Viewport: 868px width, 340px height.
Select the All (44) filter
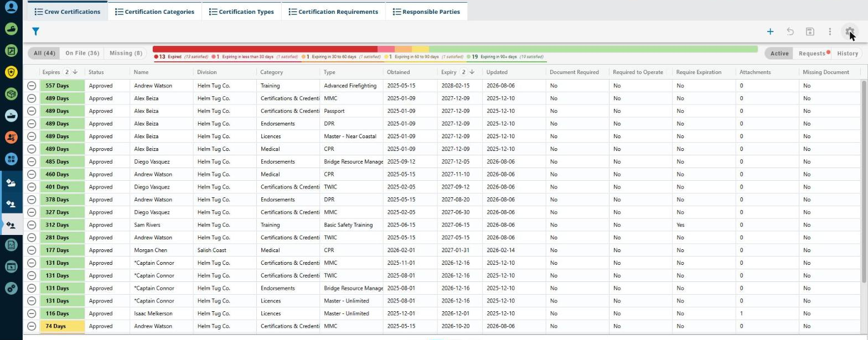point(44,53)
